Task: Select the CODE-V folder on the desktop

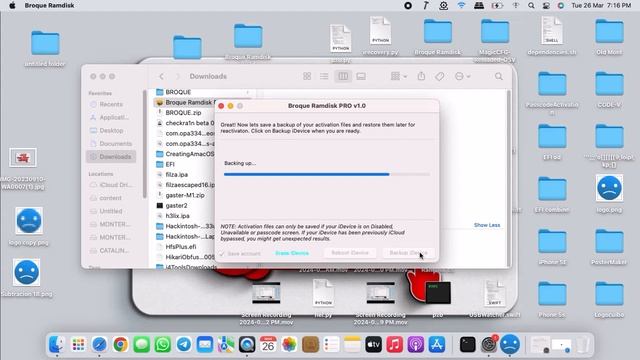Action: point(609,89)
